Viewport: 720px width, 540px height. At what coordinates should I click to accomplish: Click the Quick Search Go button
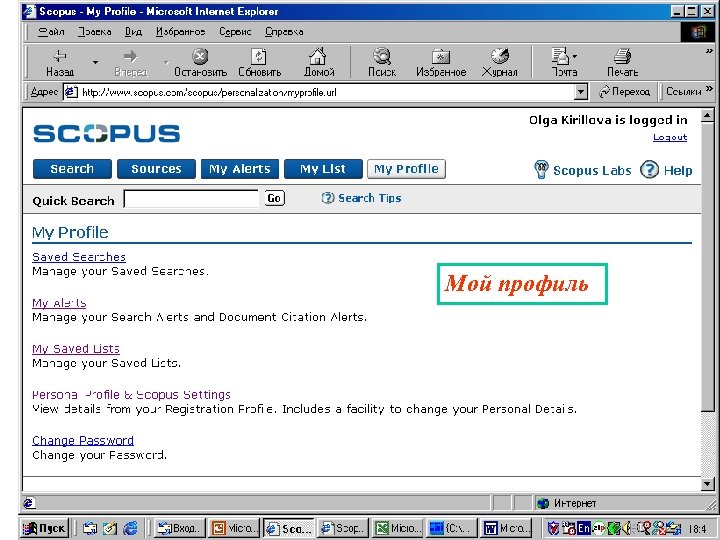click(x=274, y=198)
